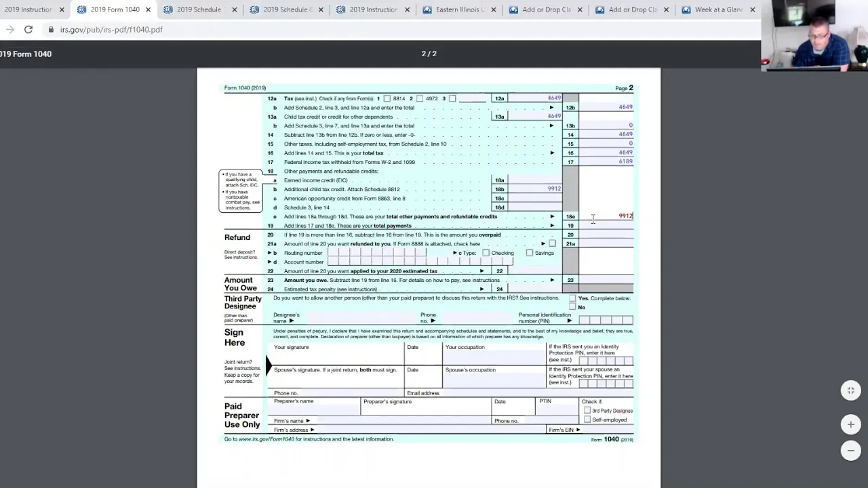Check the Form 8814 checkbox on line 12a
The height and width of the screenshot is (488, 868).
click(387, 99)
